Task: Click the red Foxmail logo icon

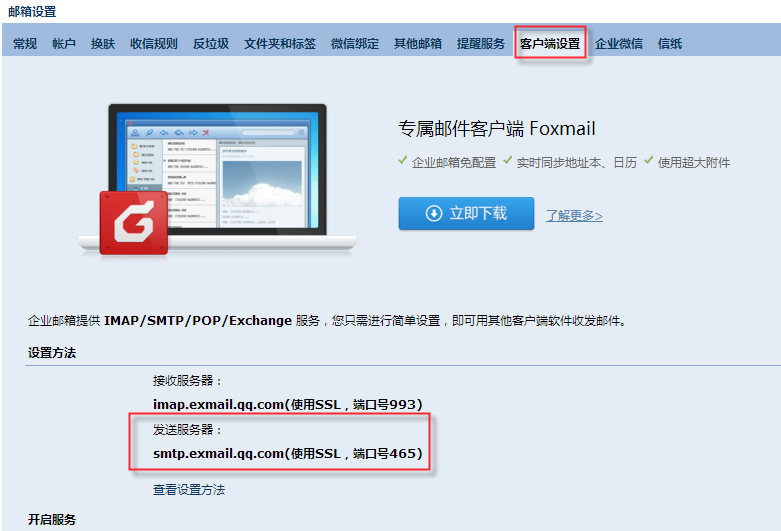Action: coord(133,223)
